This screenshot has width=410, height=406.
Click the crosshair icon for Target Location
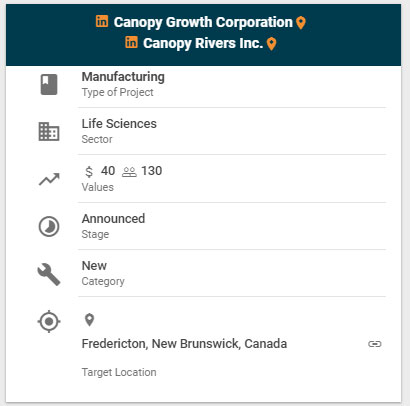click(x=49, y=321)
